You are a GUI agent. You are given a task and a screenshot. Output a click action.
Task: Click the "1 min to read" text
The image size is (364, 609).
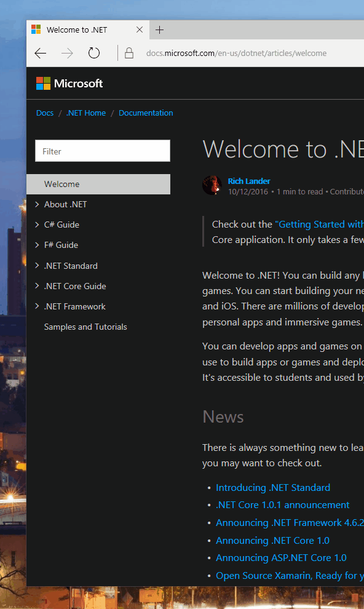[299, 191]
